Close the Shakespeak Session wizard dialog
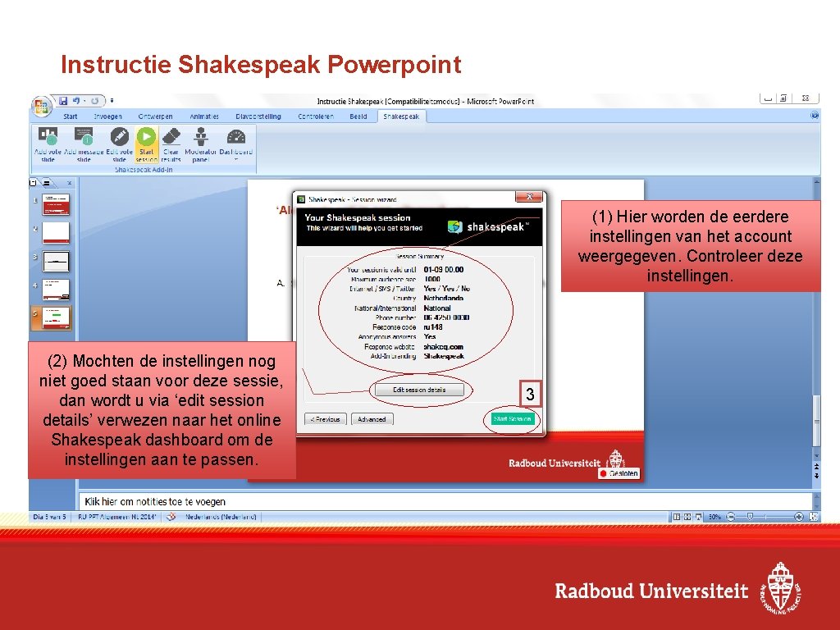 coord(529,197)
